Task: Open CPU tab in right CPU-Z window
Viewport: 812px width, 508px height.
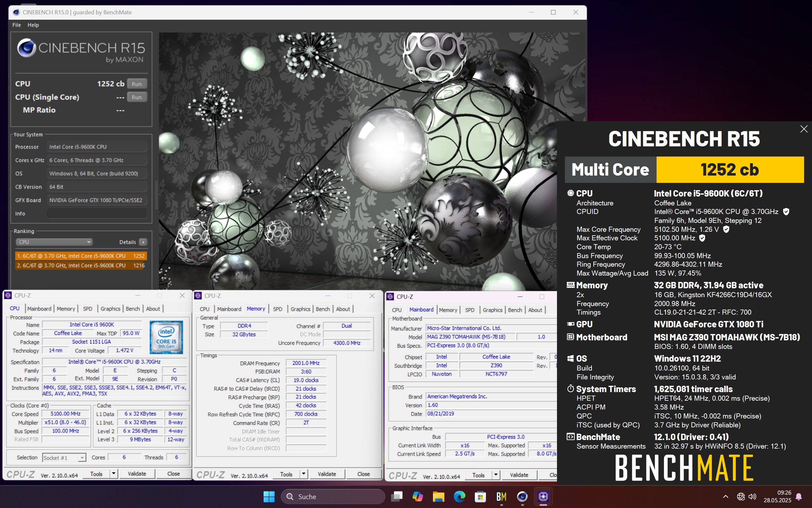Action: coord(396,310)
